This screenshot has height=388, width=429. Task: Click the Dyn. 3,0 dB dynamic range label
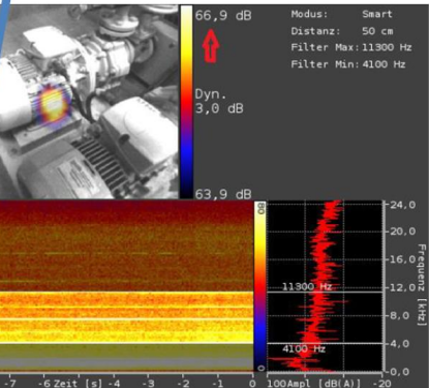click(x=219, y=101)
